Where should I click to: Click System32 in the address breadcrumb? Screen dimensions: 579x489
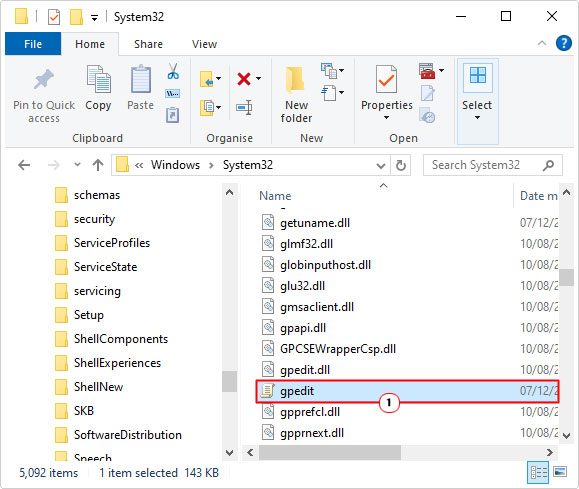(x=248, y=165)
